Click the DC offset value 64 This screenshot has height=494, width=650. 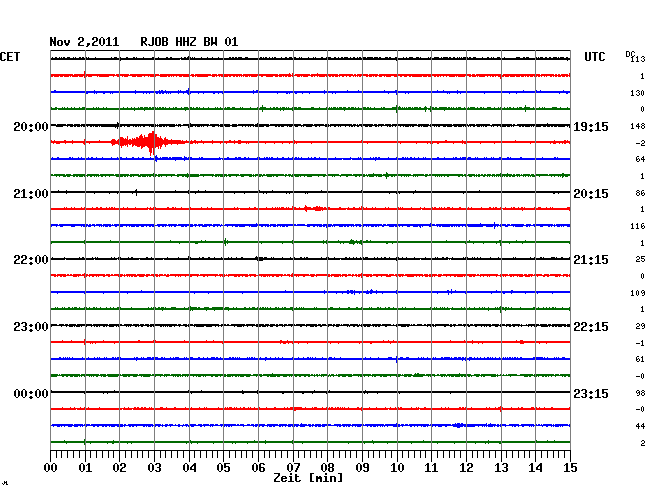(x=640, y=159)
